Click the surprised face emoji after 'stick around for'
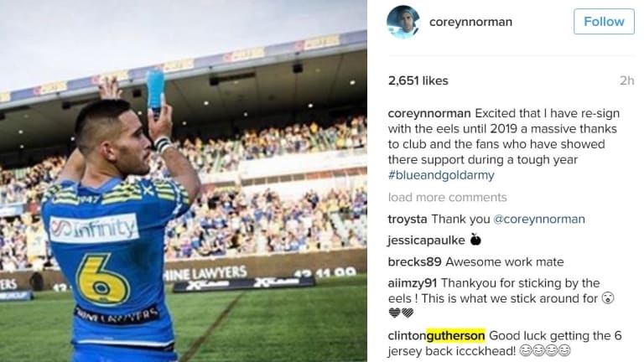 click(608, 298)
